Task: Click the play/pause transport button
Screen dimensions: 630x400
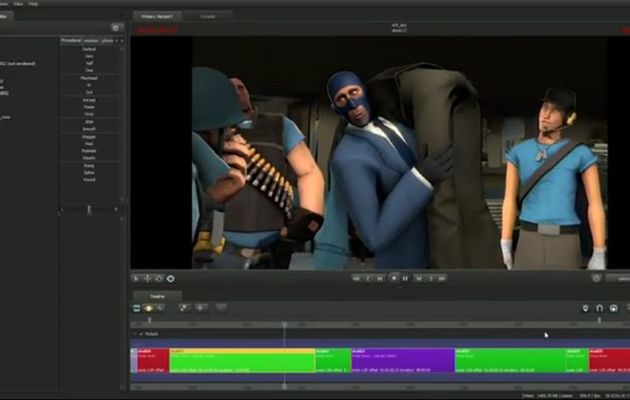Action: (405, 278)
